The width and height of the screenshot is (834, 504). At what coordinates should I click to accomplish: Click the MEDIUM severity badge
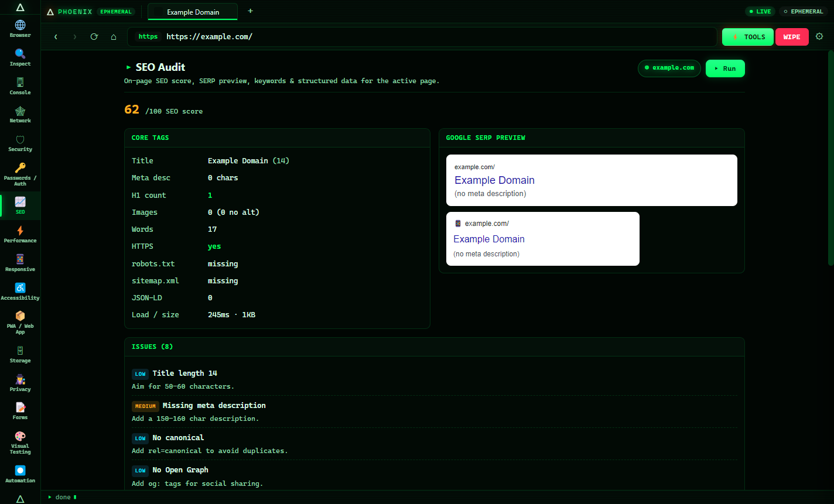(x=145, y=406)
